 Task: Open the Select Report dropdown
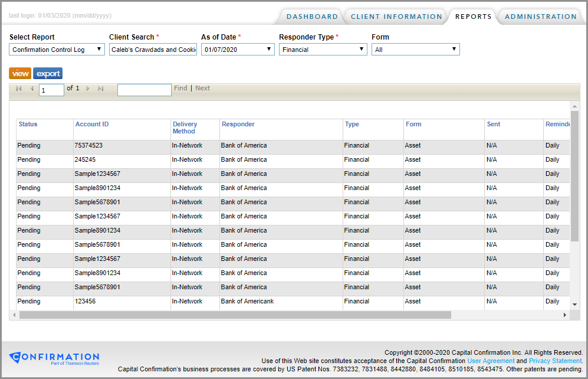coord(56,49)
